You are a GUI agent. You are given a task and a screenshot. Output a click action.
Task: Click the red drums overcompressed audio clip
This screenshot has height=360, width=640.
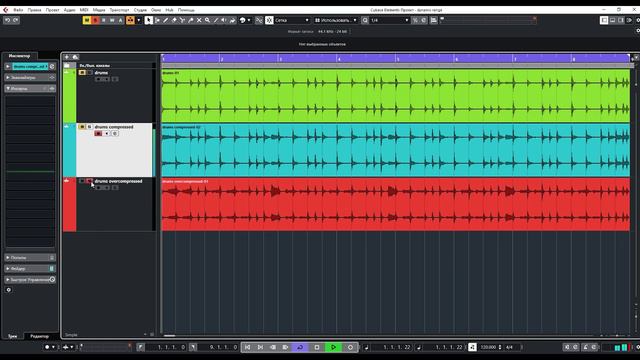pos(396,204)
